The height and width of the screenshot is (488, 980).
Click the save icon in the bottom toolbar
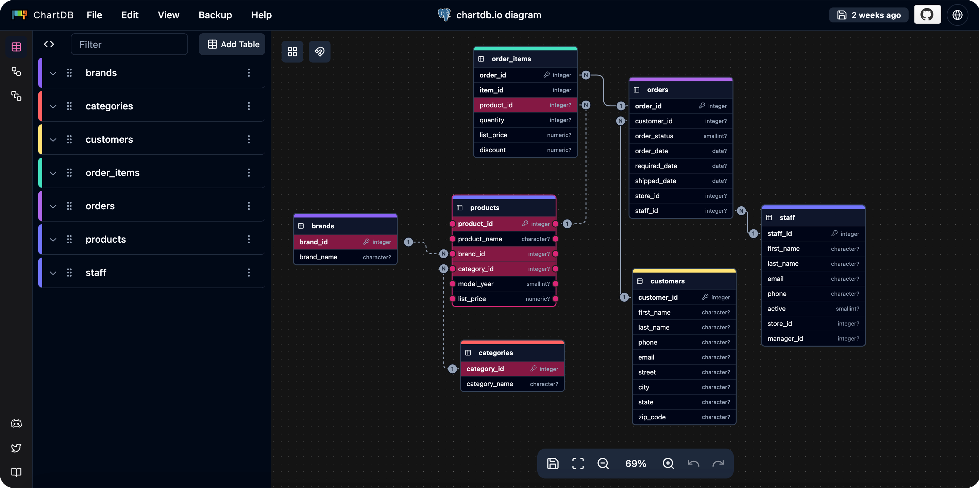click(552, 463)
